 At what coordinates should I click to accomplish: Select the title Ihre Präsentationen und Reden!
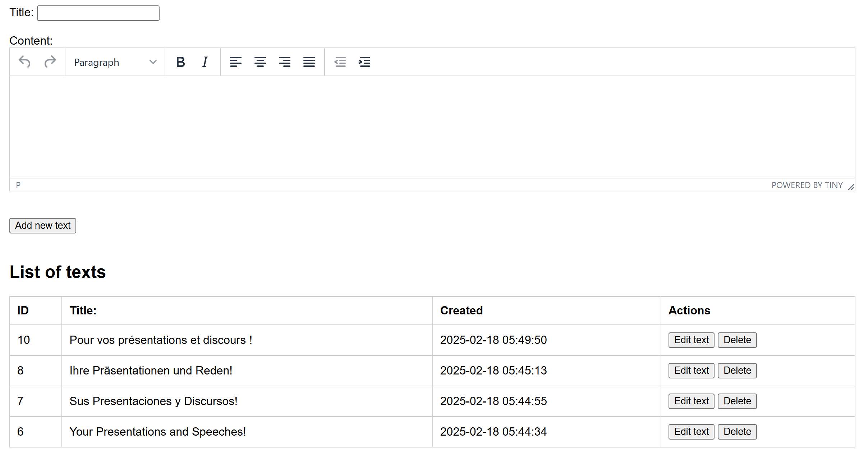point(151,371)
